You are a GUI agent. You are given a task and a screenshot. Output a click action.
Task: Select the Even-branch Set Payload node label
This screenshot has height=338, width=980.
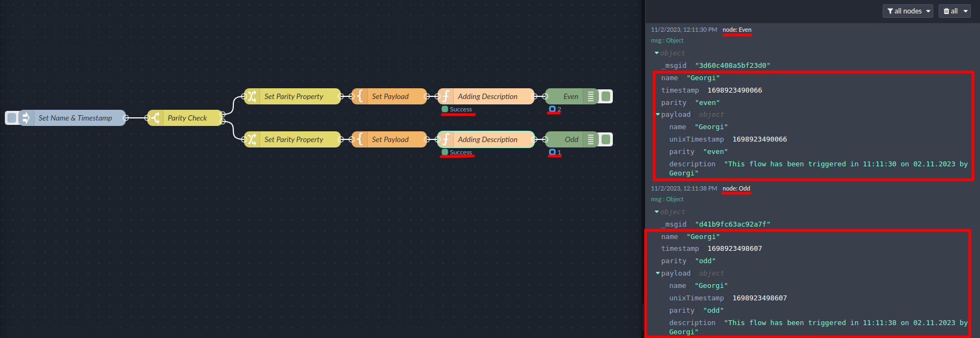click(390, 96)
